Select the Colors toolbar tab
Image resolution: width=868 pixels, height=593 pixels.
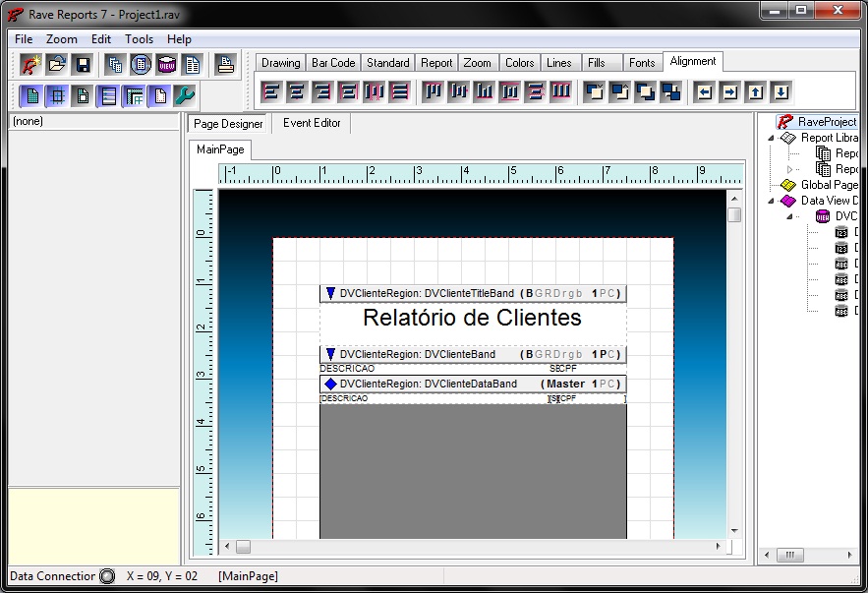point(519,63)
